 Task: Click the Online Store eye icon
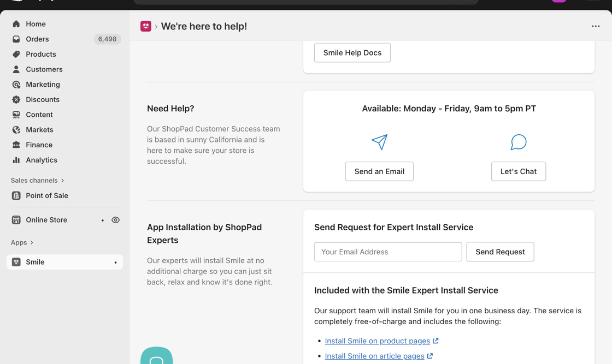pyautogui.click(x=115, y=220)
